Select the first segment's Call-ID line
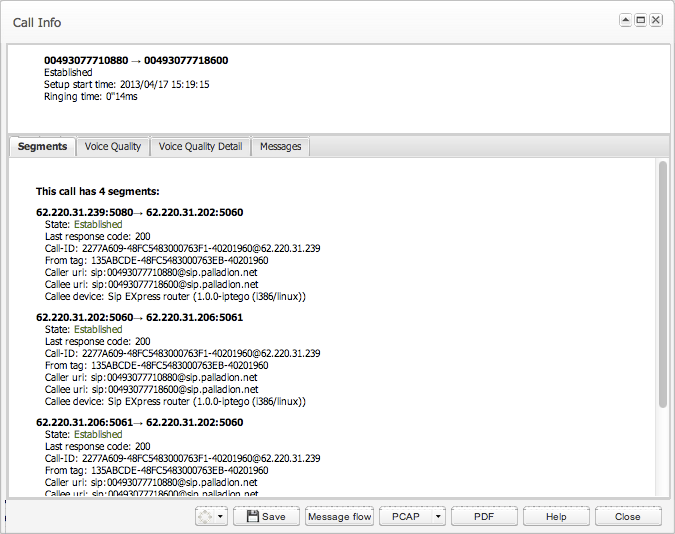The image size is (675, 534). [183, 248]
